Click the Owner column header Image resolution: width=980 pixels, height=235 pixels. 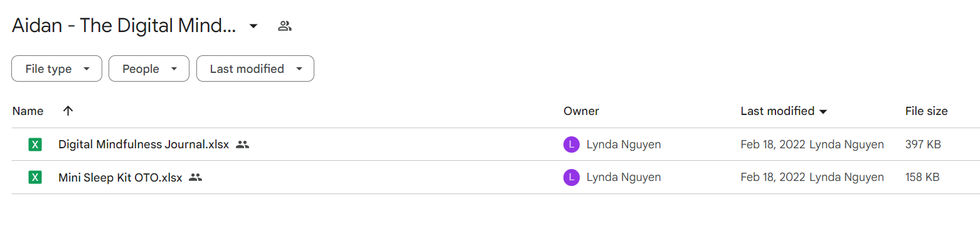(581, 111)
